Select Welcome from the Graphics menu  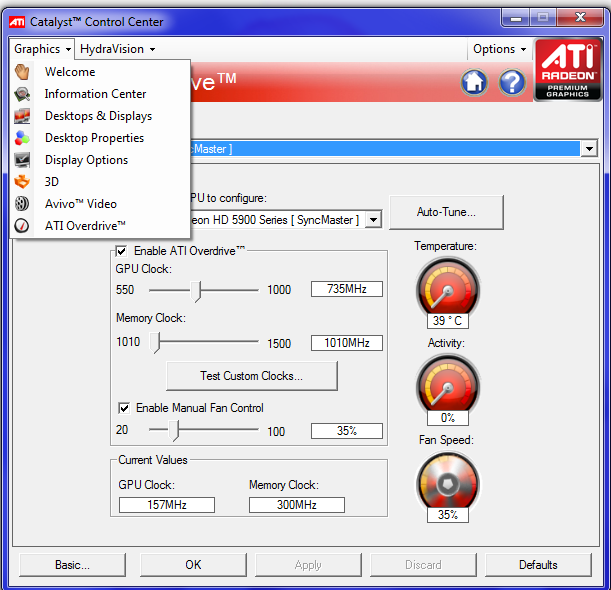100,72
